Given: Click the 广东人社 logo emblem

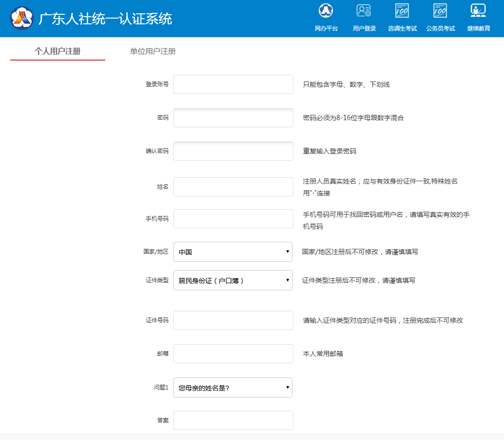Looking at the screenshot, I should coord(21,18).
